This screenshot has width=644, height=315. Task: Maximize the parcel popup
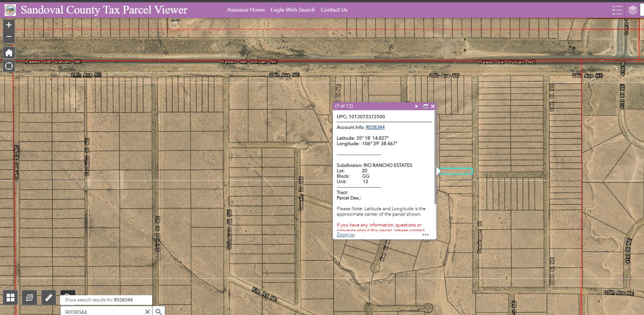point(426,106)
